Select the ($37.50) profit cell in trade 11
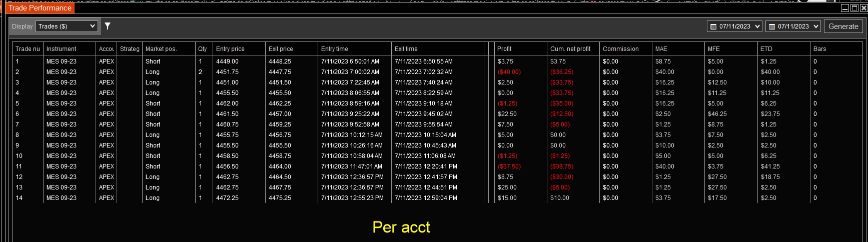Screen dimensions: 868x242 pyautogui.click(x=509, y=166)
